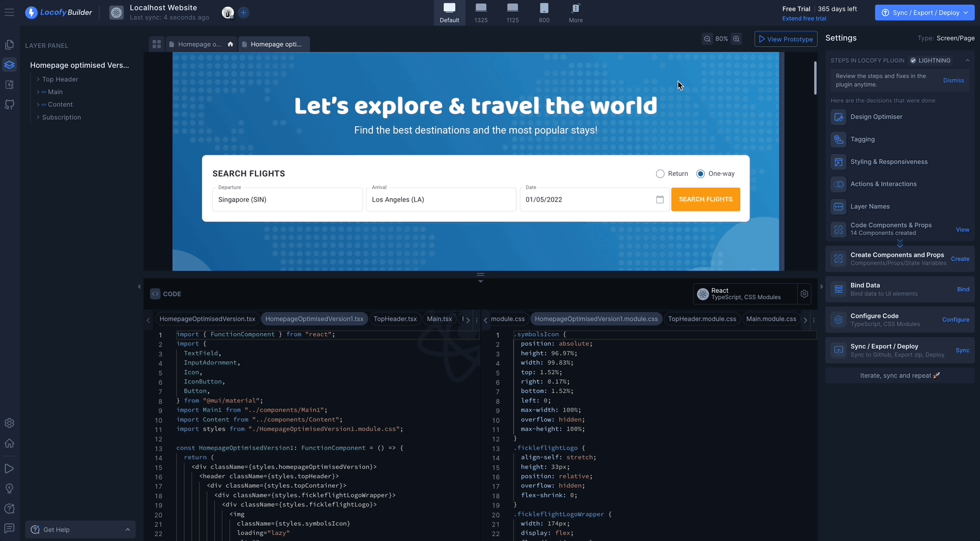The width and height of the screenshot is (980, 541).
Task: Select the 1325 breakpoint
Action: (x=481, y=12)
